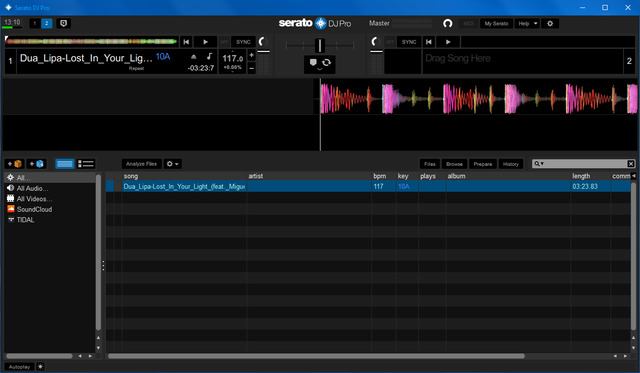The width and height of the screenshot is (640, 373).
Task: Open the recording panel icon next to deck layout
Action: 63,23
